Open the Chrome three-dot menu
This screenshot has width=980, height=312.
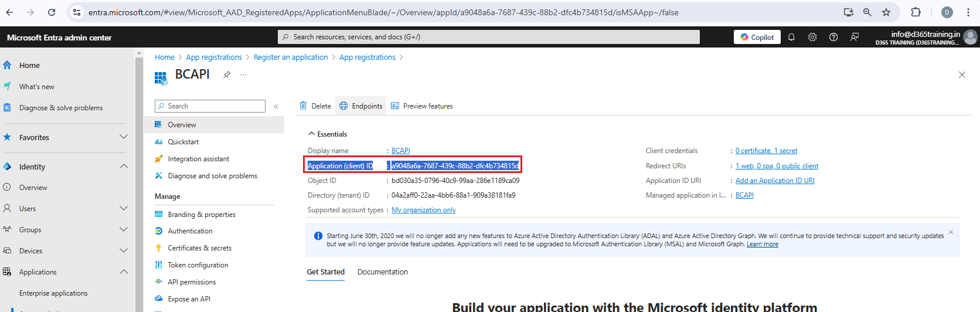968,12
